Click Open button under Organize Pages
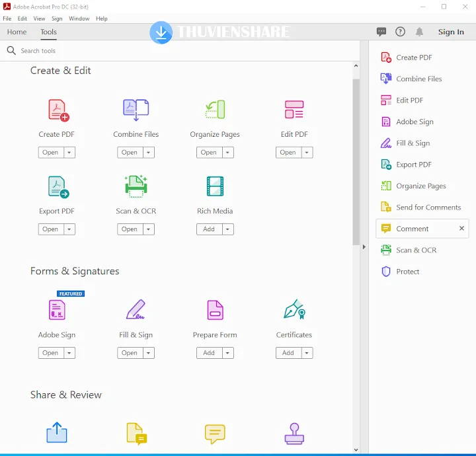This screenshot has height=456, width=476. (209, 152)
